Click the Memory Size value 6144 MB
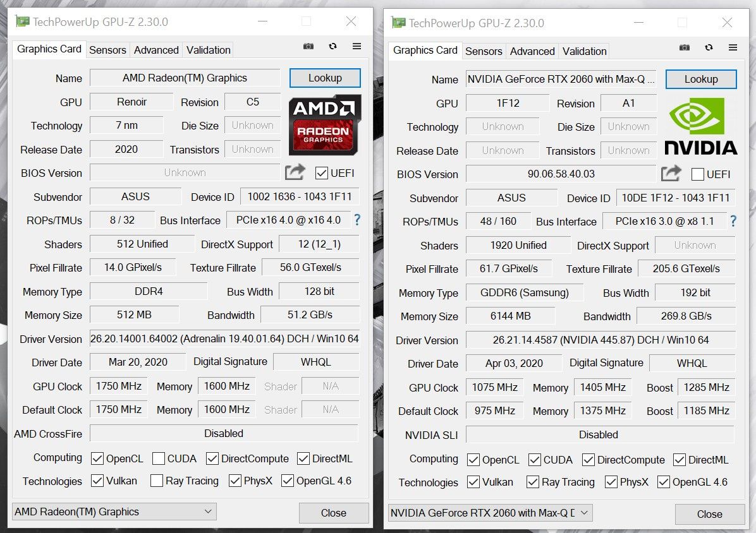Screen dimensions: 756x533 [x=511, y=316]
